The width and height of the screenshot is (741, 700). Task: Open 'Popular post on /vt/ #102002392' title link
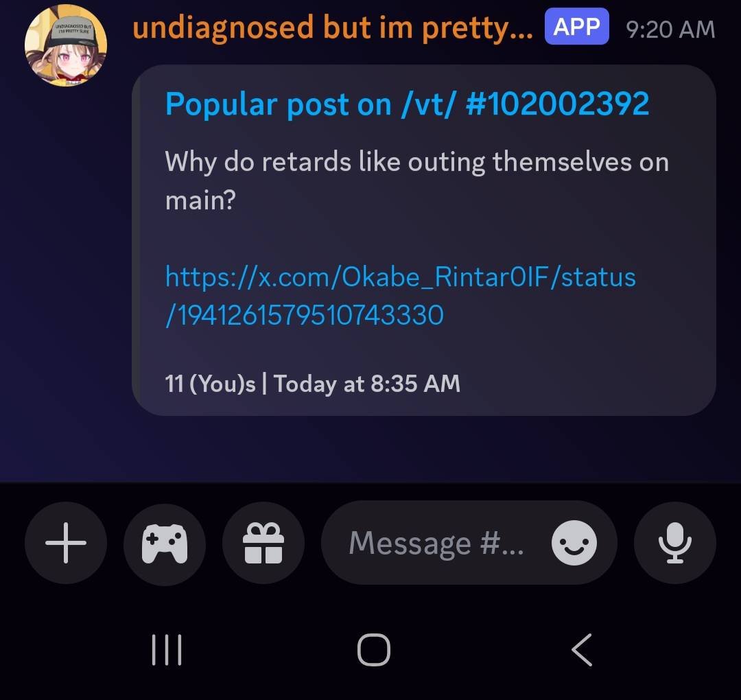coord(407,104)
